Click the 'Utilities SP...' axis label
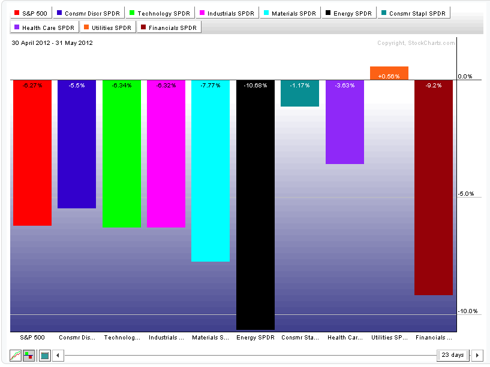Image resolution: width=490 pixels, height=367 pixels. tap(389, 338)
